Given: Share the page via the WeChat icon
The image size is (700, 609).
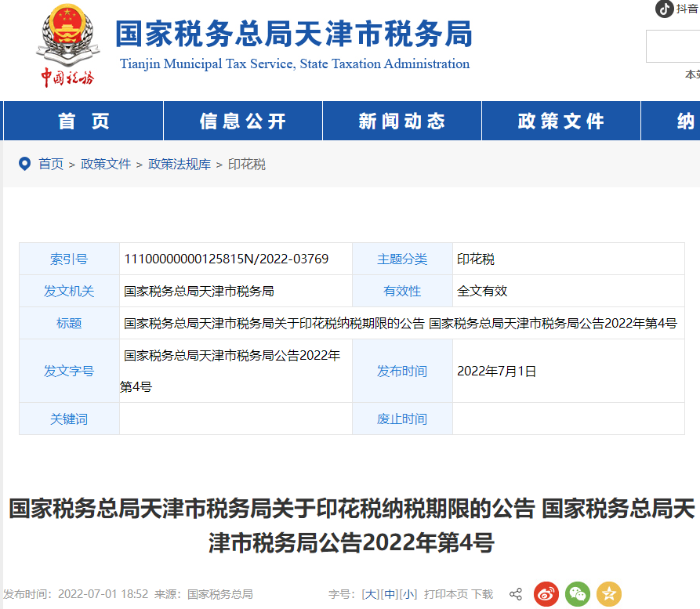Looking at the screenshot, I should pyautogui.click(x=577, y=594).
